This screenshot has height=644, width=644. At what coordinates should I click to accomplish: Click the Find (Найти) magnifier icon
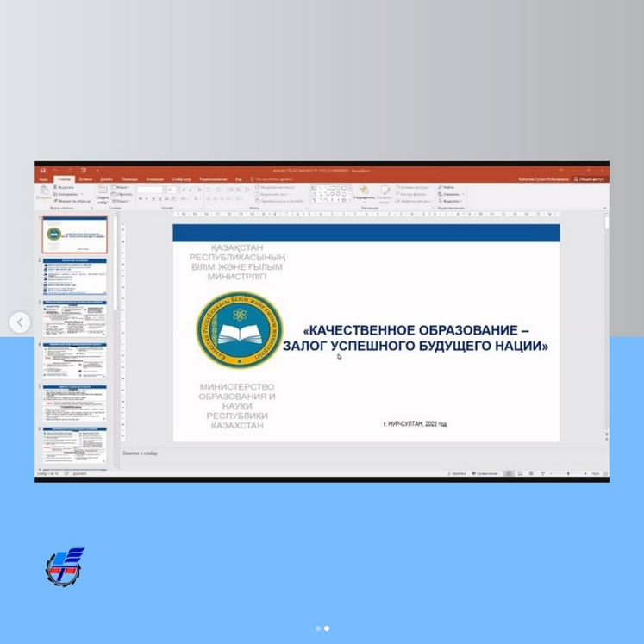(x=441, y=186)
